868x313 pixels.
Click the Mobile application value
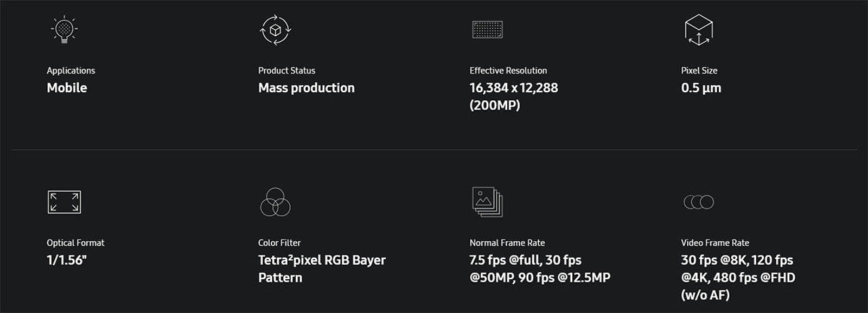coord(67,88)
